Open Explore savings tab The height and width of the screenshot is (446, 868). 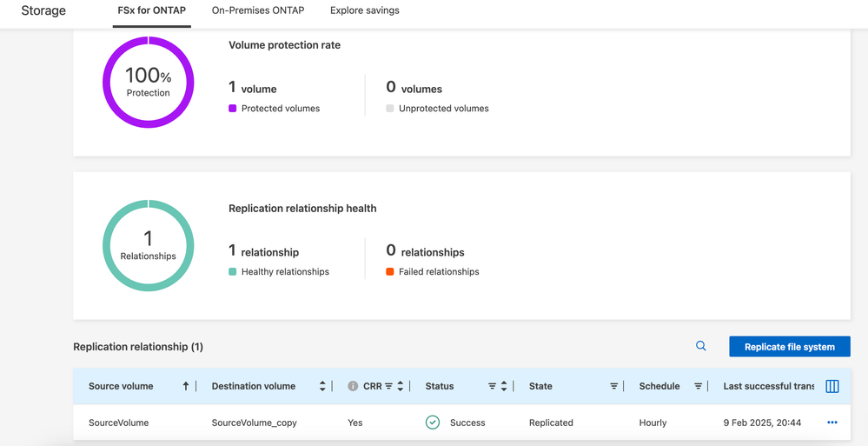coord(365,10)
